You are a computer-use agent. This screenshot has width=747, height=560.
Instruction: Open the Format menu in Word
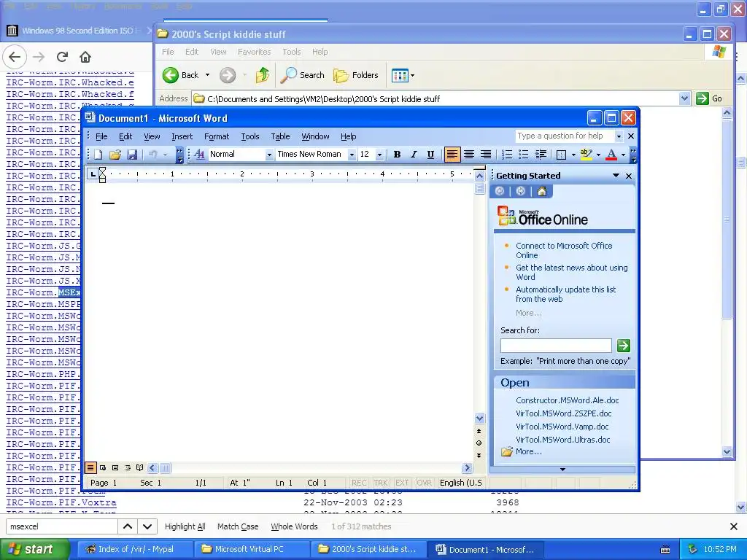click(x=216, y=136)
